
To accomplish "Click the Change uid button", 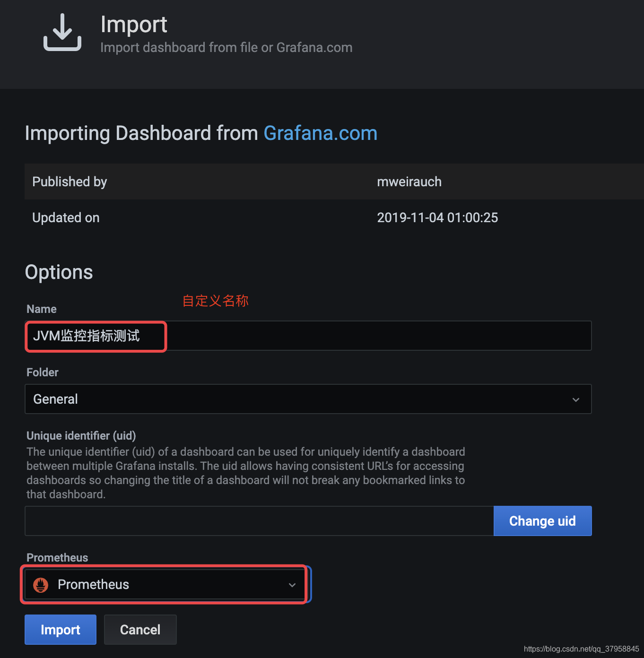I will tap(542, 521).
